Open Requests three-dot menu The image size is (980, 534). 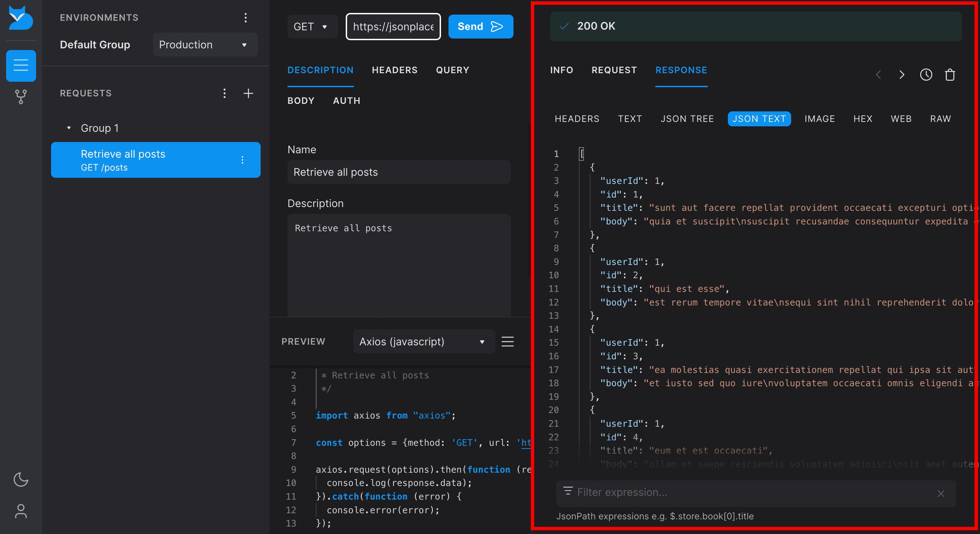(225, 93)
